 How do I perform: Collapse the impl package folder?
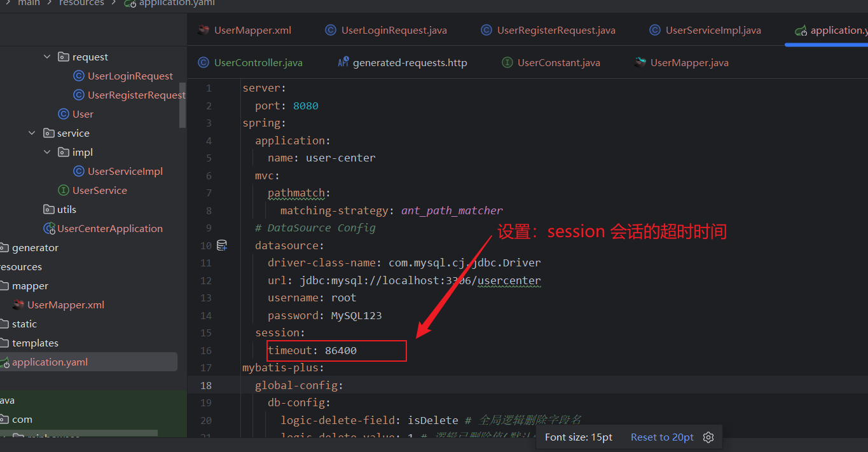click(x=47, y=152)
